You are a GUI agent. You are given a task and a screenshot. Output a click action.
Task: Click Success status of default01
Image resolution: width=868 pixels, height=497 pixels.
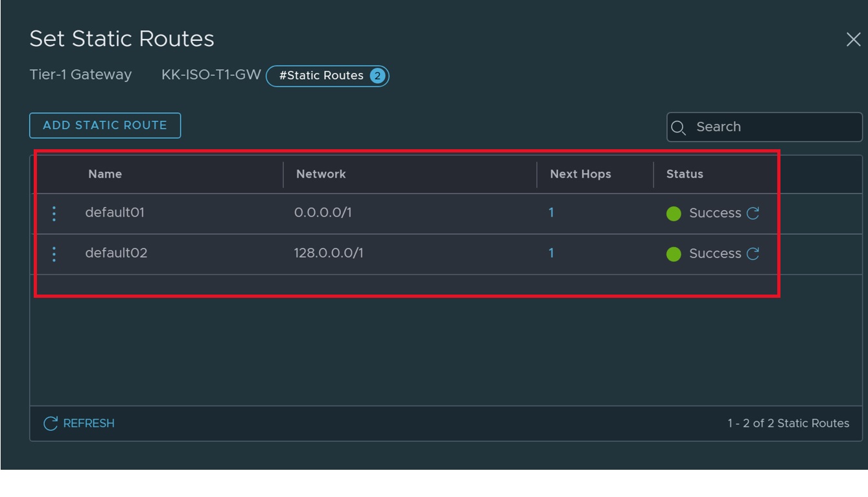click(x=715, y=213)
